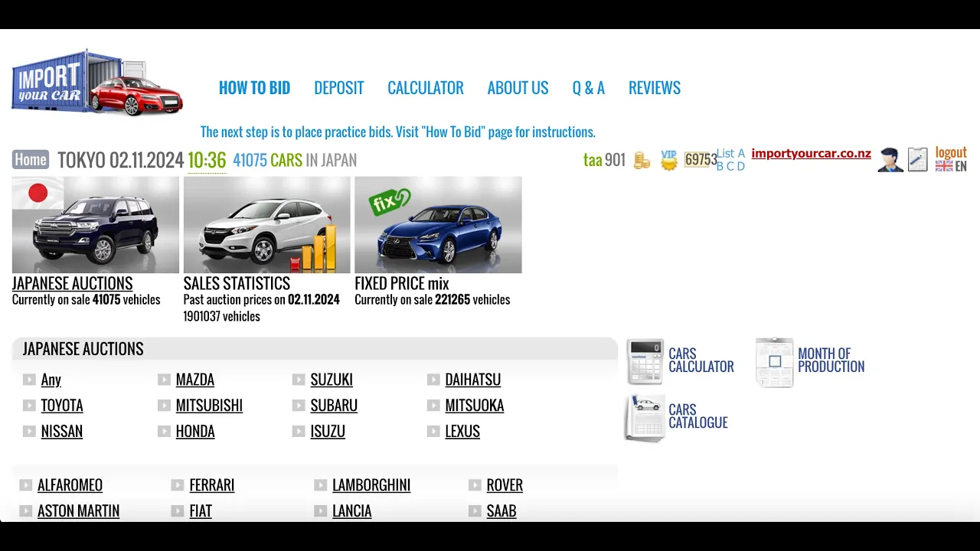Click the arrow bullet beside DAIHATSU
This screenshot has width=980, height=551.
433,380
